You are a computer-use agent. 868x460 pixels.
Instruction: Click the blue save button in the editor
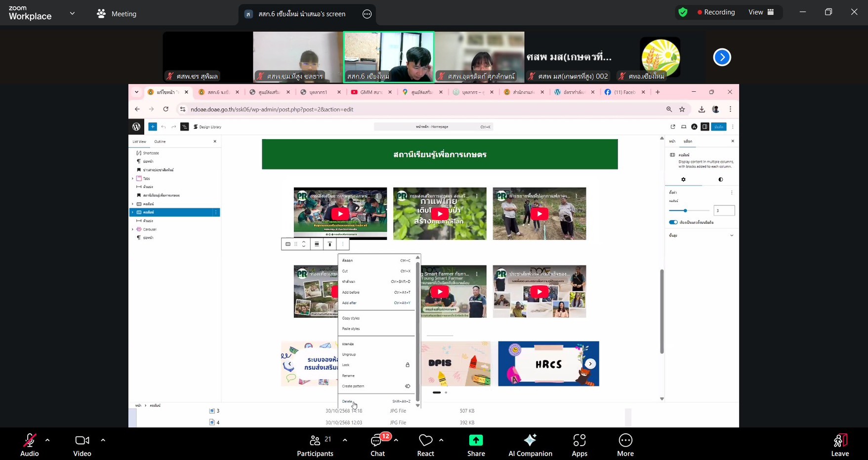click(x=719, y=127)
